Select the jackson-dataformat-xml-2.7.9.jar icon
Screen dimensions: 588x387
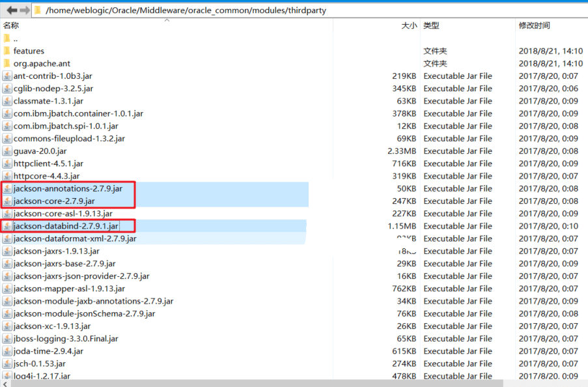(7, 238)
